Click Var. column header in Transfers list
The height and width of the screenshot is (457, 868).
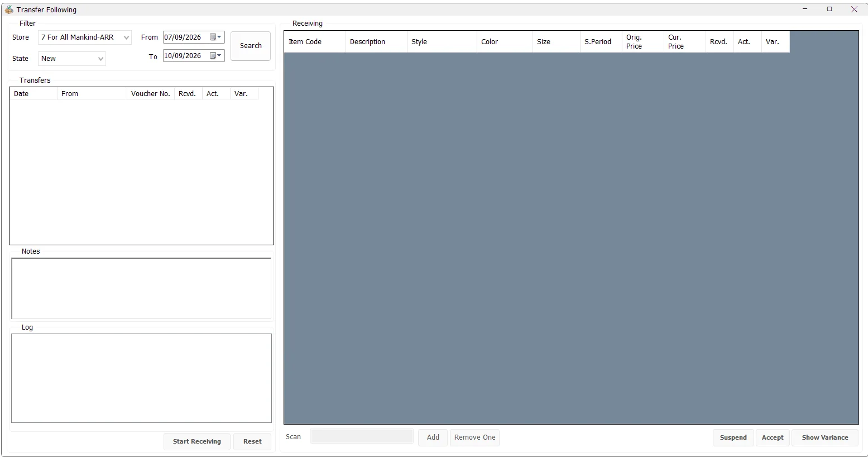point(244,94)
